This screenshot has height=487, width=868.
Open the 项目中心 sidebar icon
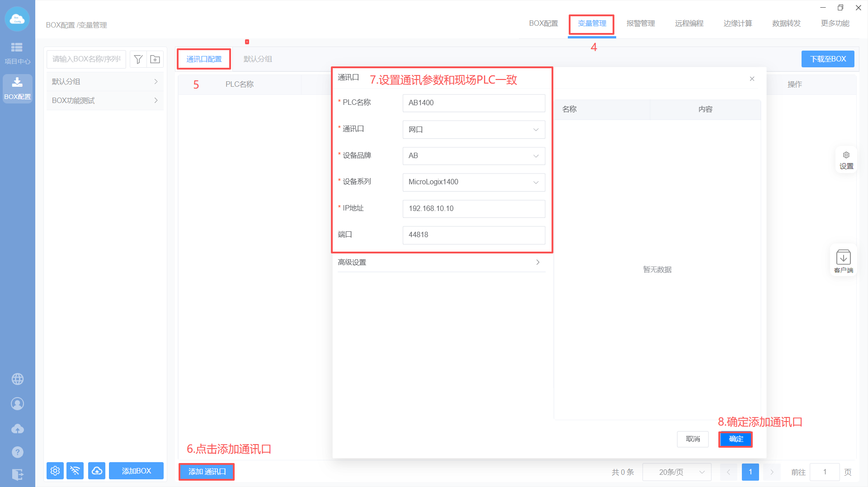(x=17, y=53)
